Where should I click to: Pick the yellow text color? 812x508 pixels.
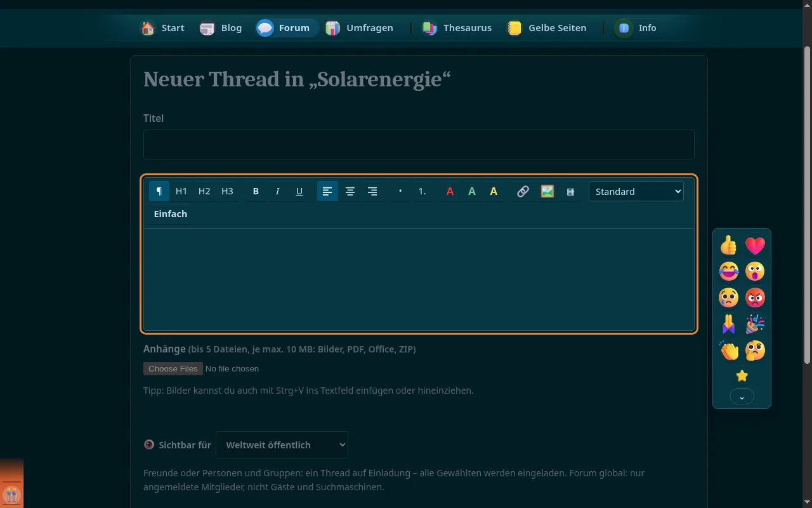(x=494, y=191)
